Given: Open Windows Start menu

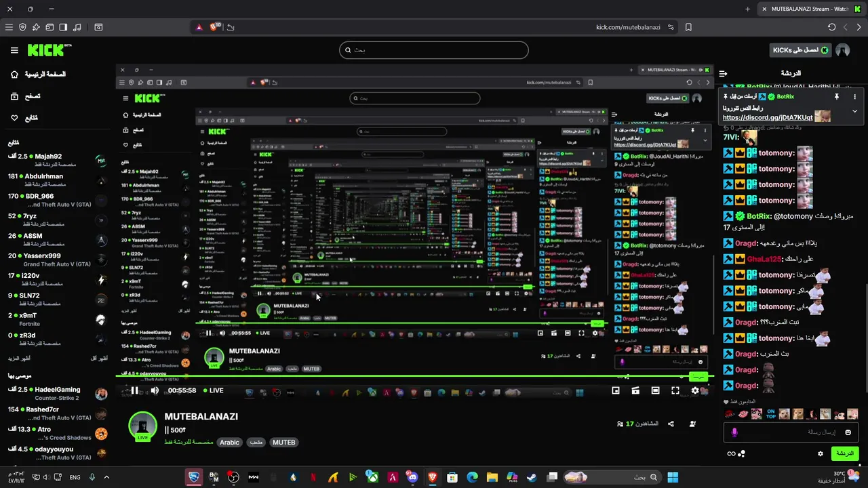Looking at the screenshot, I should click(x=673, y=477).
